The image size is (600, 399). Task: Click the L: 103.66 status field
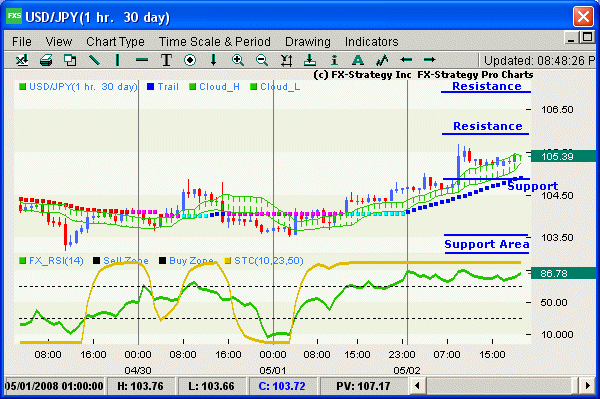(x=211, y=386)
